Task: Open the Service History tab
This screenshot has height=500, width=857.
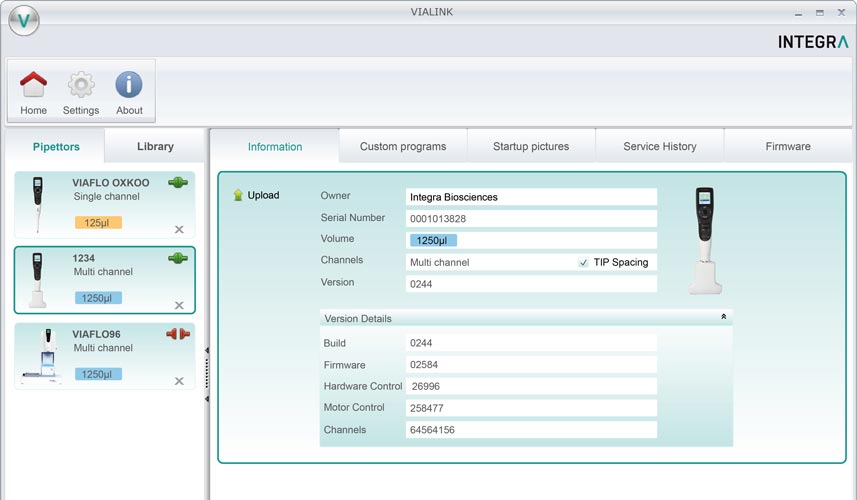Action: click(x=659, y=146)
